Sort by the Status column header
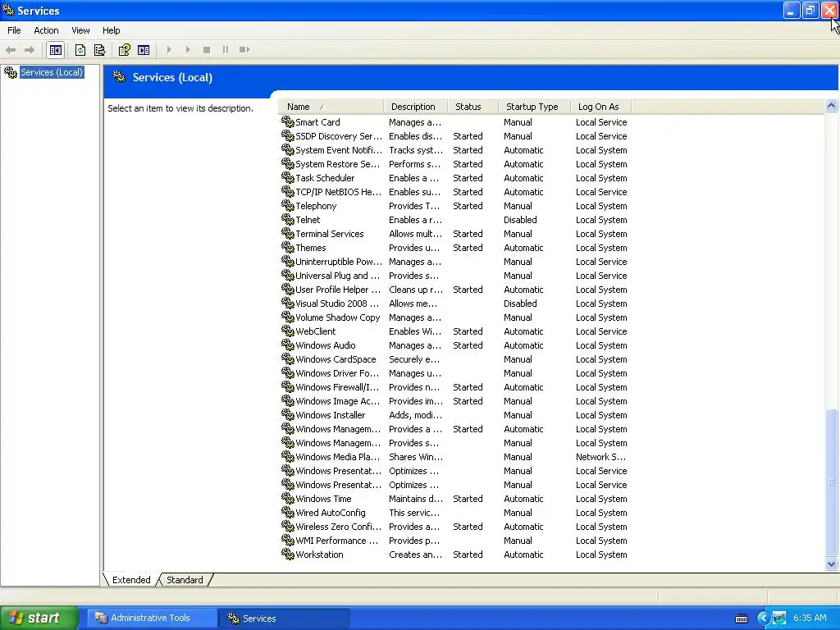 (x=472, y=107)
